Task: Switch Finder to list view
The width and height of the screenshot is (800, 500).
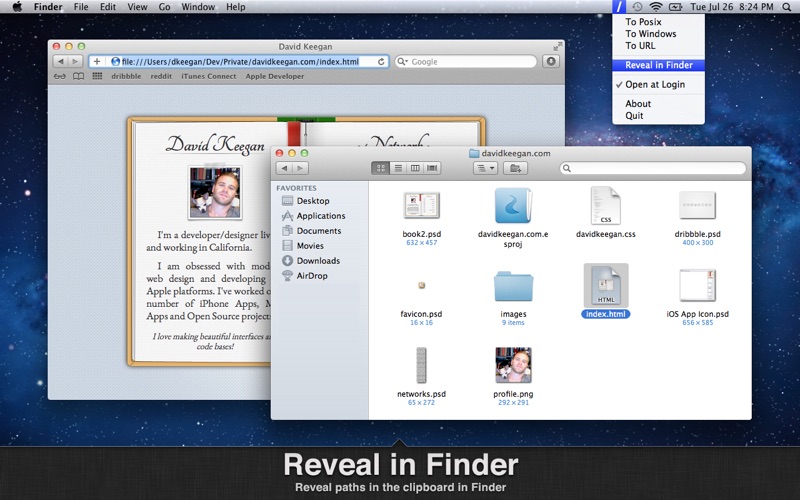Action: tap(398, 168)
